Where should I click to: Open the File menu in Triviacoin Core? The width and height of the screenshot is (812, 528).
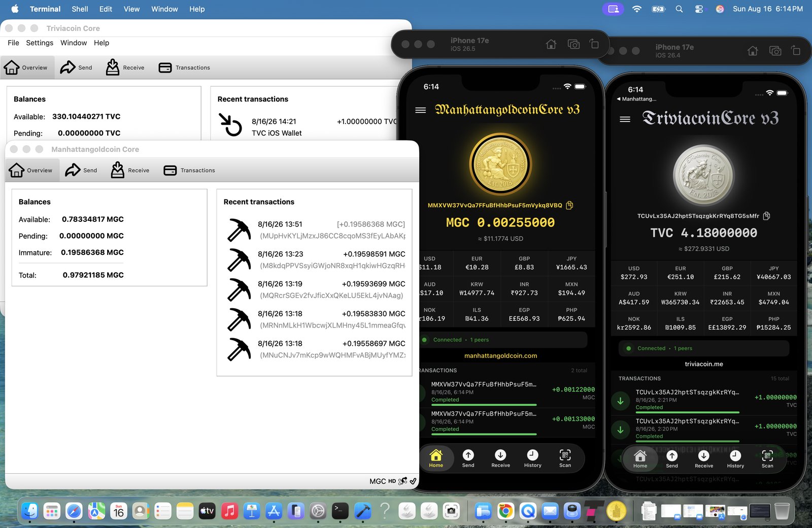coord(13,43)
